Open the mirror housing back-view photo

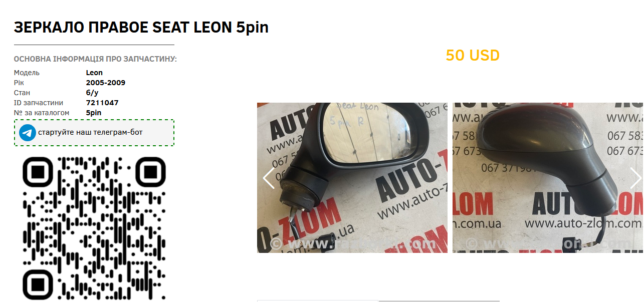[548, 178]
